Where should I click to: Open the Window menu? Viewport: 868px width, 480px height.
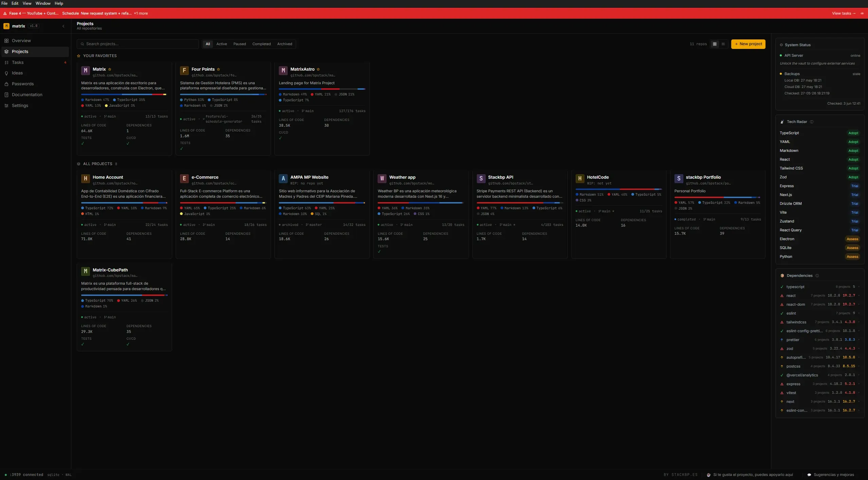[x=43, y=3]
